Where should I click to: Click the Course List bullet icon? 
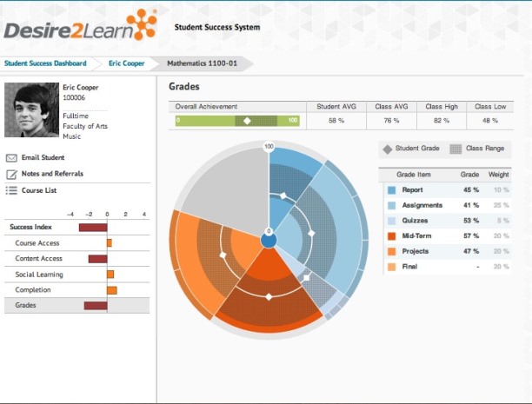11,189
